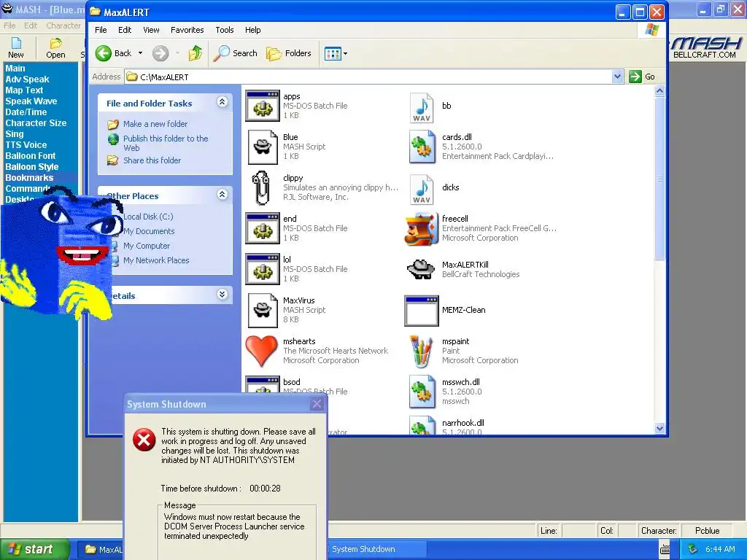Viewport: 747px width, 560px height.
Task: Open the apps batch file icon
Action: click(262, 106)
